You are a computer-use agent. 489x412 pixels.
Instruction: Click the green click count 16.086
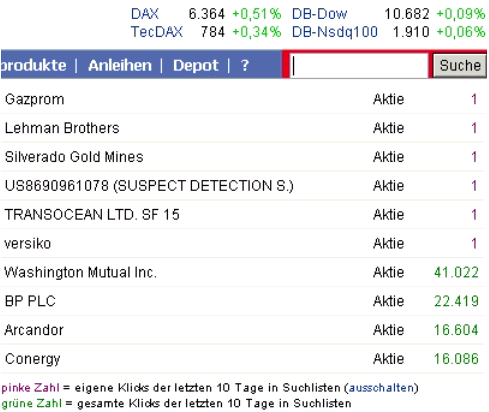pyautogui.click(x=456, y=359)
